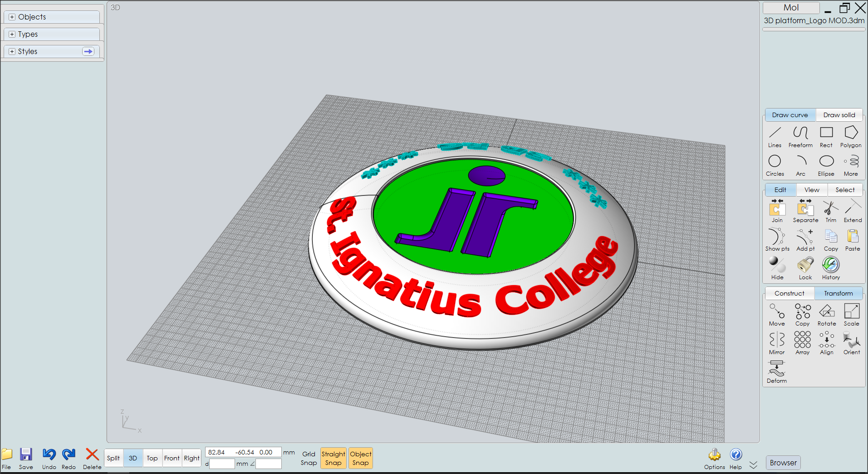Pick the Polygon tool
The width and height of the screenshot is (868, 474).
851,137
